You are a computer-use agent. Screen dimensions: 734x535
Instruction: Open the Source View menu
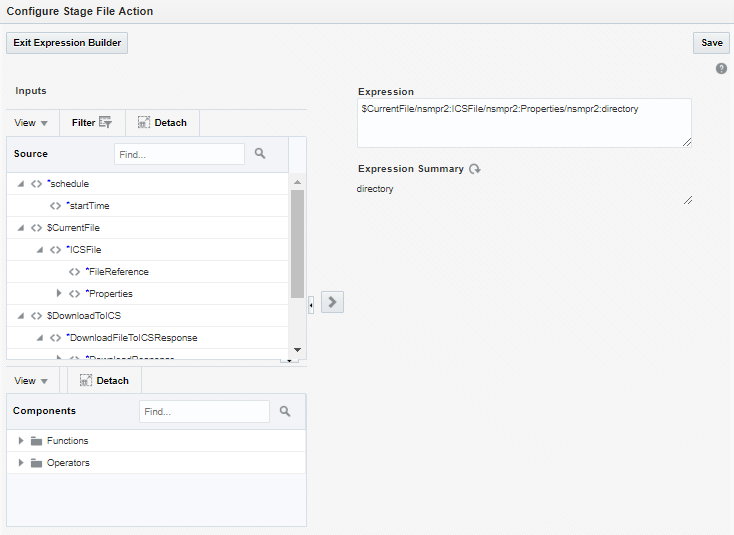click(31, 123)
